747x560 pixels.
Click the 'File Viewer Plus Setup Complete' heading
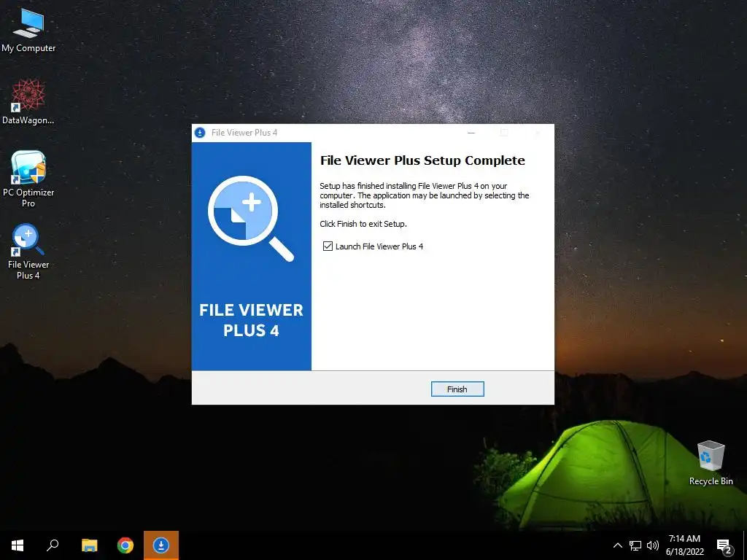(x=422, y=160)
